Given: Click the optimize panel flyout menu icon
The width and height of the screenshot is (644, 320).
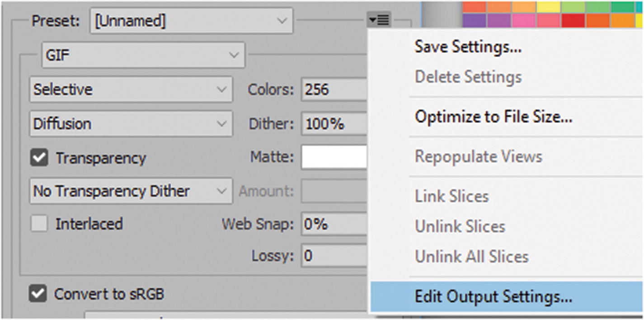Looking at the screenshot, I should pos(379,19).
